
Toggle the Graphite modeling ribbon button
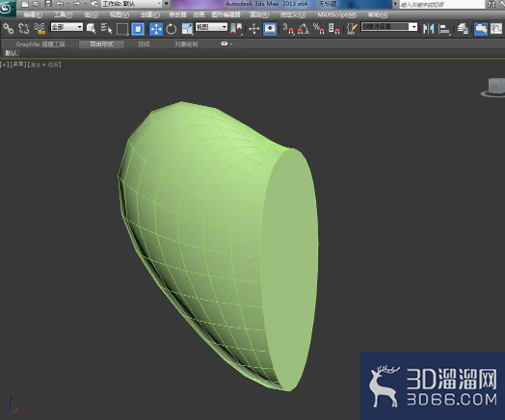(x=481, y=29)
